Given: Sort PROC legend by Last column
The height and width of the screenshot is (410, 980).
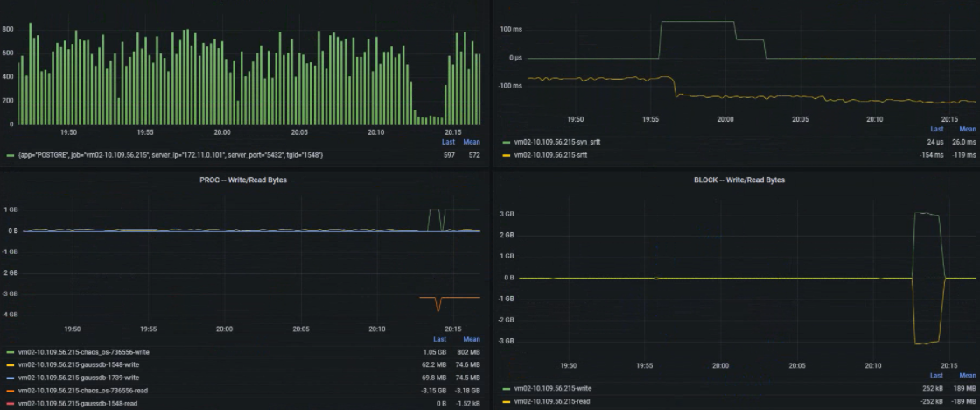Looking at the screenshot, I should [439, 339].
